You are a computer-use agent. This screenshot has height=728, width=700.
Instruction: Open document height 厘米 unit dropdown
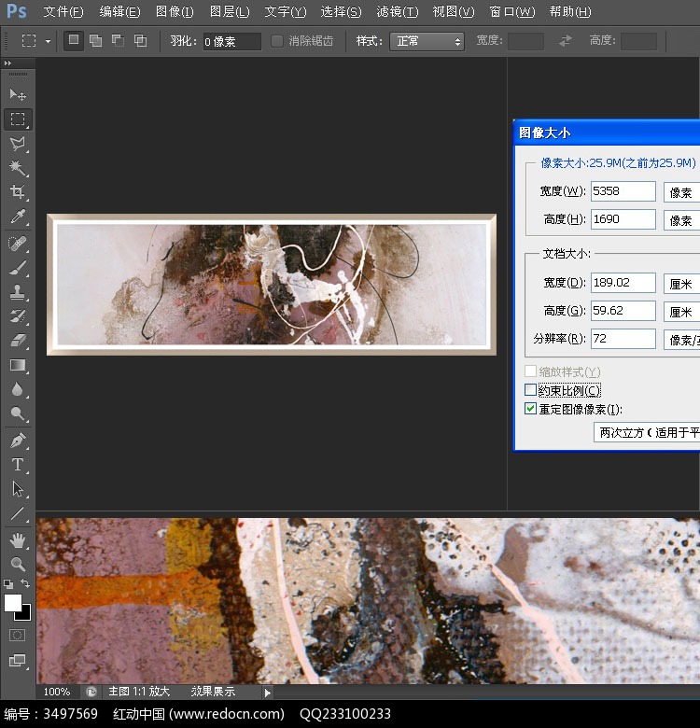click(681, 311)
